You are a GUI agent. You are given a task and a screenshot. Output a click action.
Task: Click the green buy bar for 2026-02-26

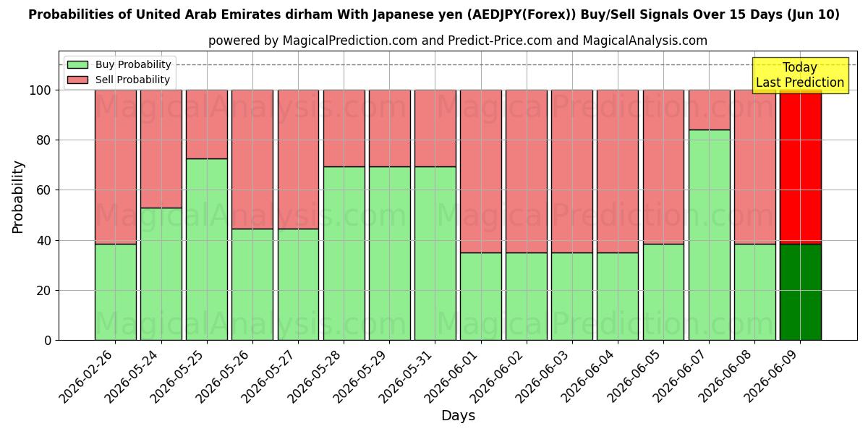[x=115, y=292]
